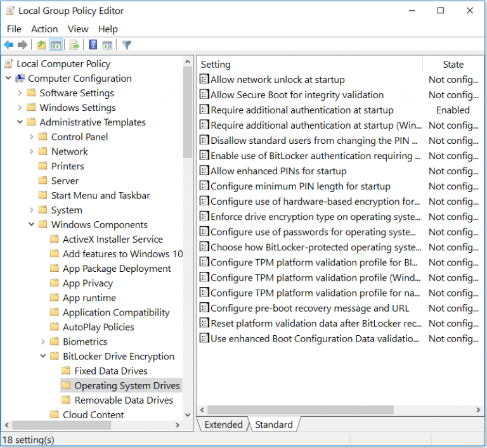
Task: Switch to the Extended tab
Action: tap(223, 425)
